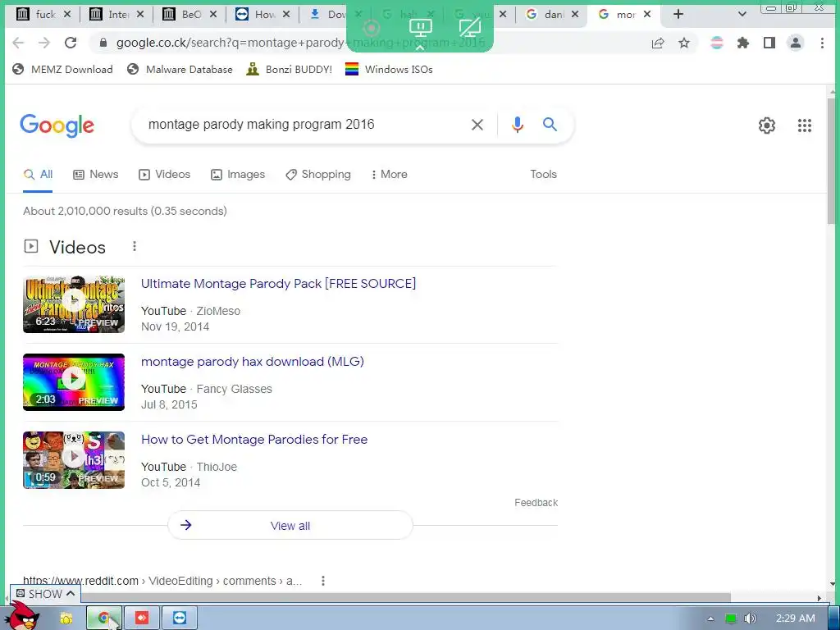Close the 'BeO' tab

212,15
